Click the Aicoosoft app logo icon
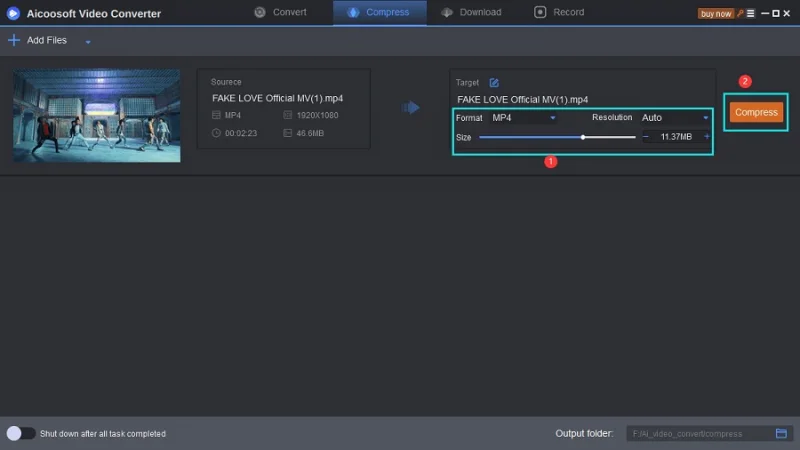The width and height of the screenshot is (800, 450). tap(13, 13)
